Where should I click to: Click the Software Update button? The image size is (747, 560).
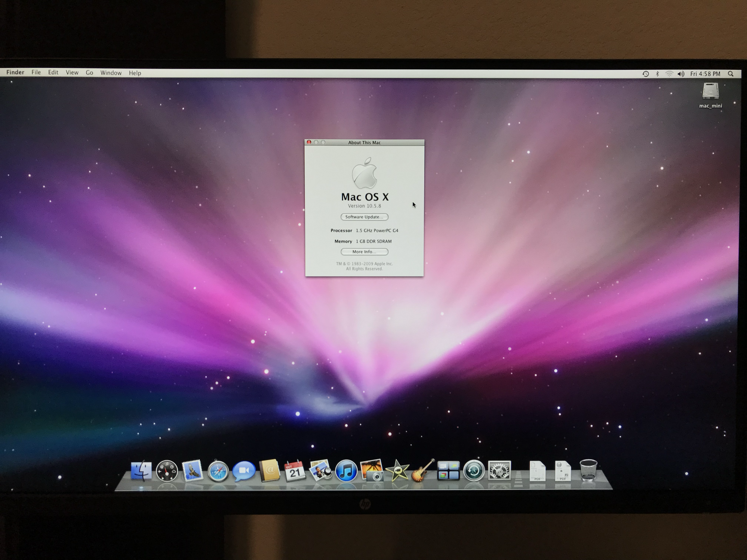coord(364,217)
